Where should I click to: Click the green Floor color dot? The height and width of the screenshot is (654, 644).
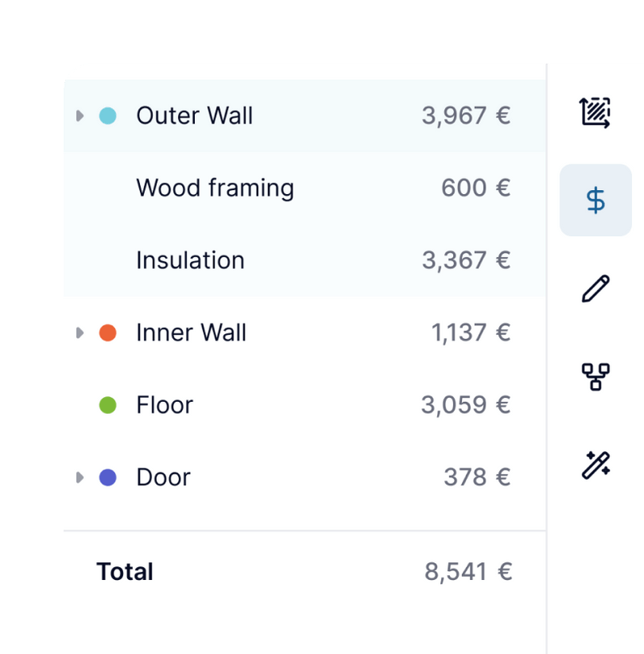point(108,405)
